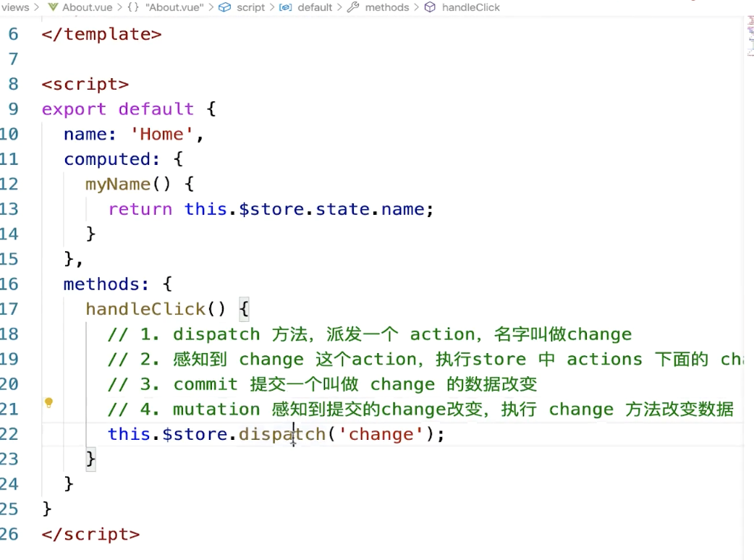The width and height of the screenshot is (754, 560).
Task: Click the dispatch call on line 22
Action: [282, 434]
